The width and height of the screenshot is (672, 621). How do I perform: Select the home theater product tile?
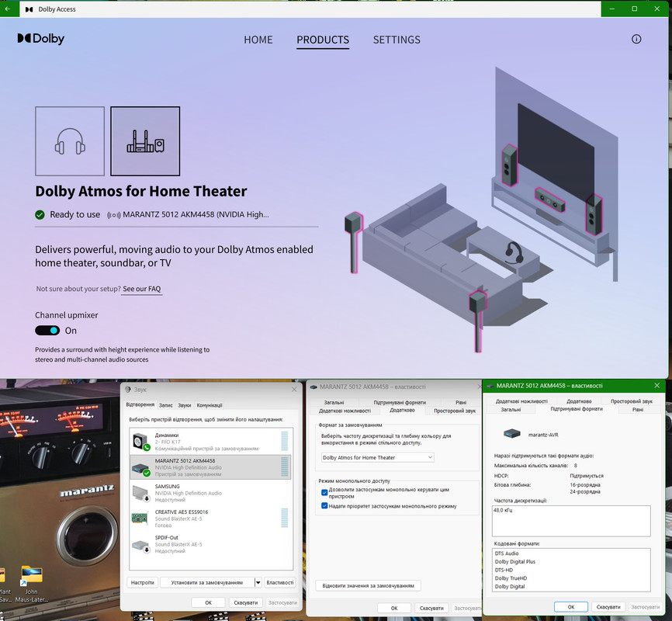coord(145,141)
